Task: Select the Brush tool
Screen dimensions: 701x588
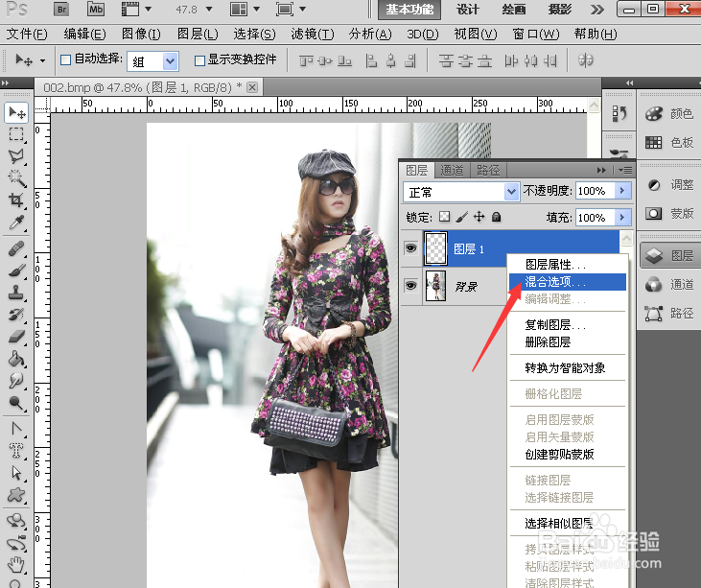Action: tap(16, 270)
